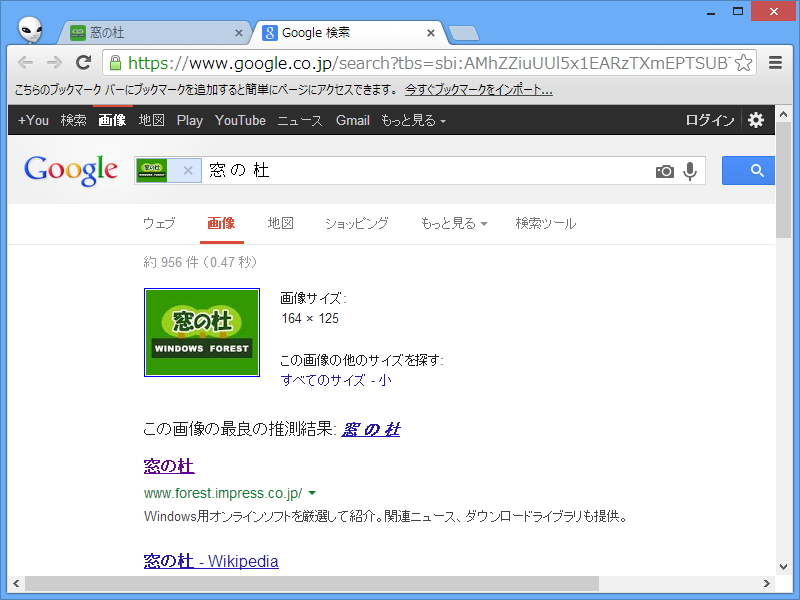Open Google settings gear icon
The height and width of the screenshot is (600, 800).
click(756, 120)
